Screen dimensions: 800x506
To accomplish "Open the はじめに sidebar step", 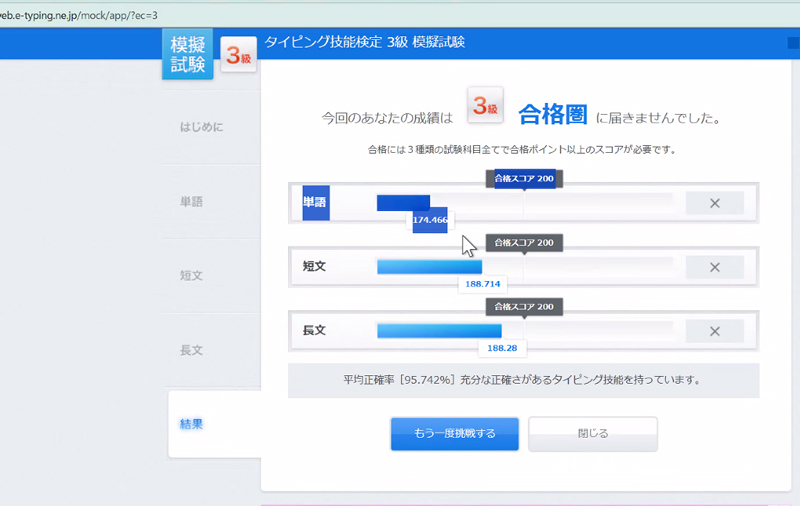I will point(202,127).
